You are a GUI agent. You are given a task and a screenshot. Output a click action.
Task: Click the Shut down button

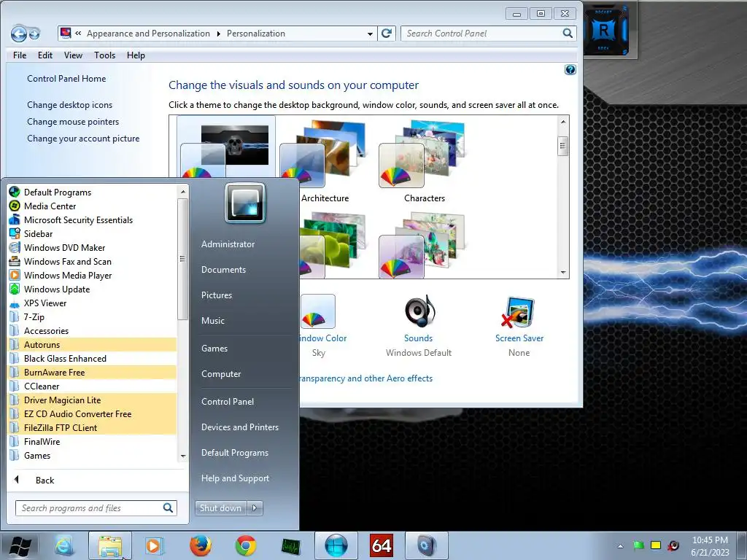pyautogui.click(x=220, y=508)
